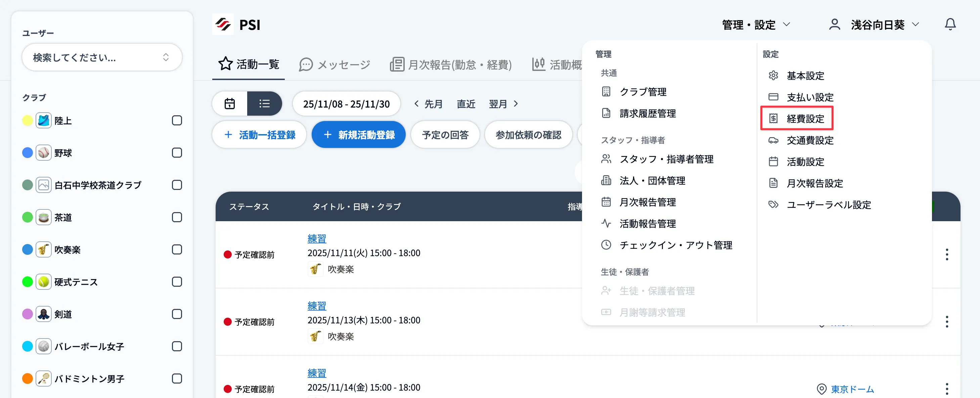Open クラブ管理 via its building icon
The image size is (980, 398).
607,91
